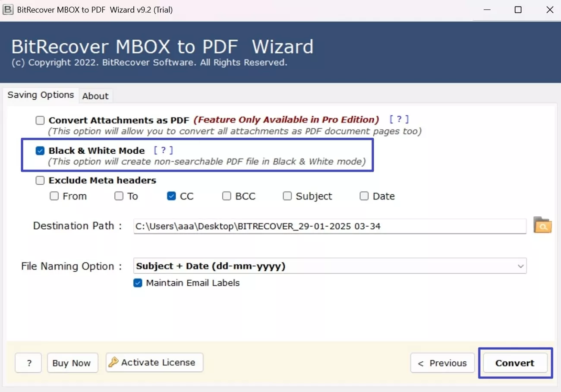The image size is (561, 392).
Task: Check the Date checkbox
Action: 364,196
